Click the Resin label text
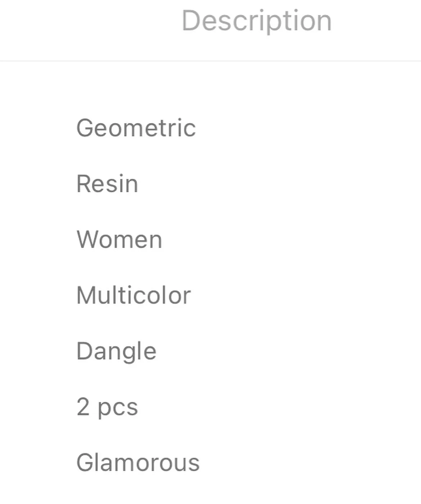Screen dimensions: 421x504 (107, 184)
